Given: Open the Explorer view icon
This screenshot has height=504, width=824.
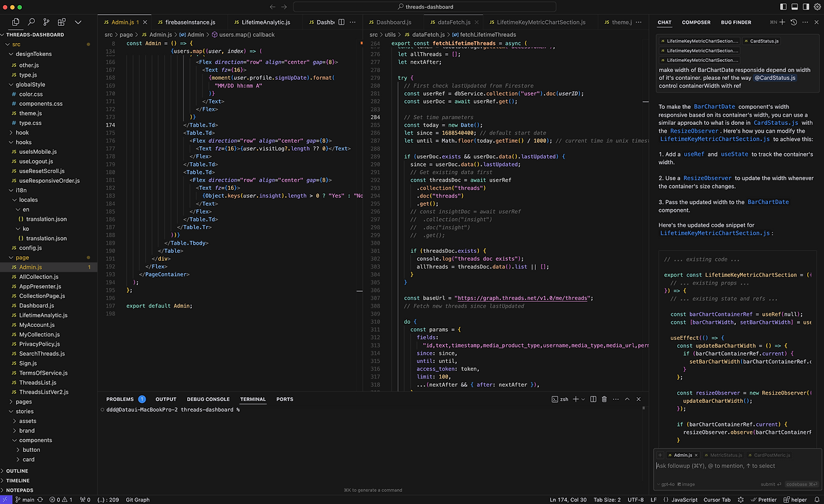Looking at the screenshot, I should tap(16, 22).
